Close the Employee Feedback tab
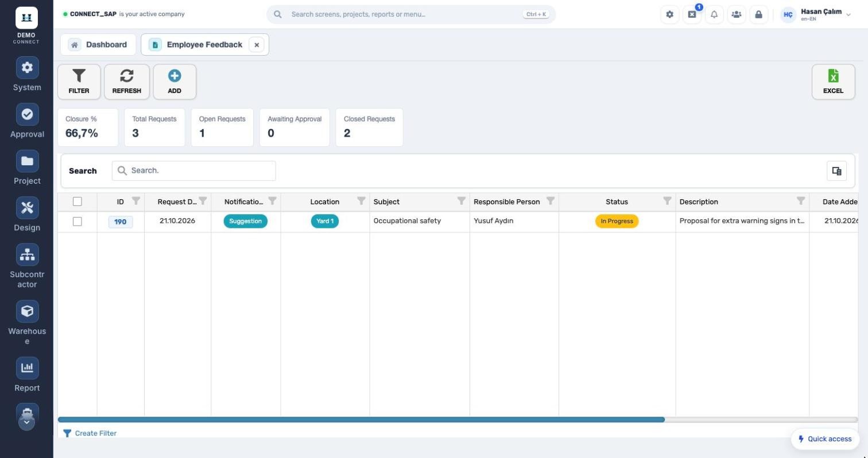The width and height of the screenshot is (868, 458). pyautogui.click(x=257, y=45)
